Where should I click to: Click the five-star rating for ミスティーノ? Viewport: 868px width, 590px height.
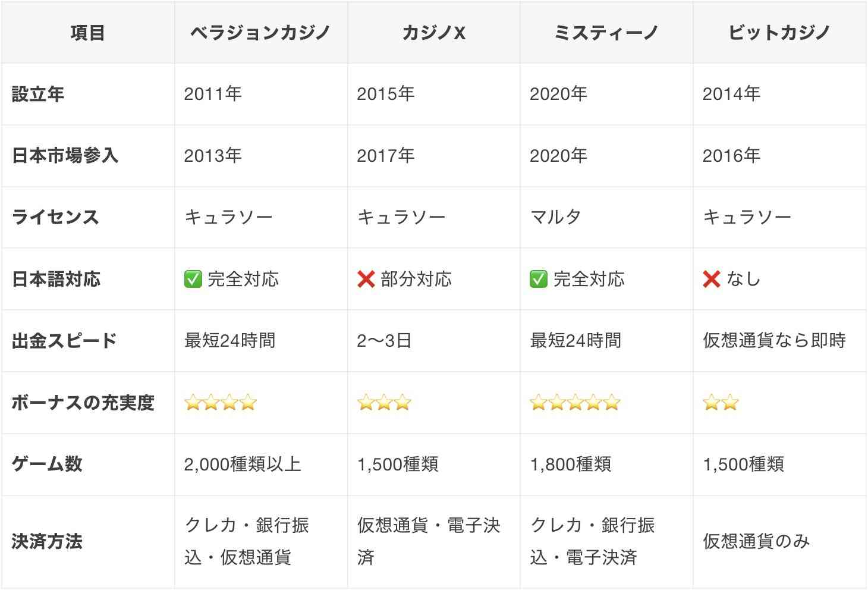[575, 403]
